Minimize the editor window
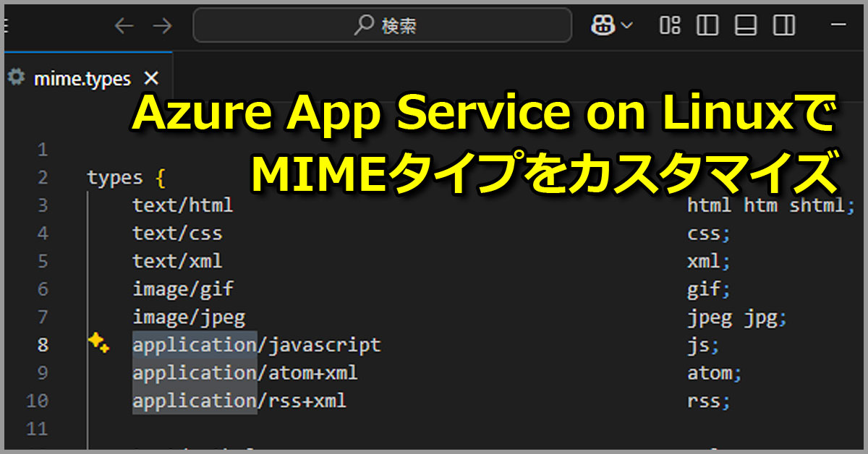The width and height of the screenshot is (868, 454). [839, 26]
